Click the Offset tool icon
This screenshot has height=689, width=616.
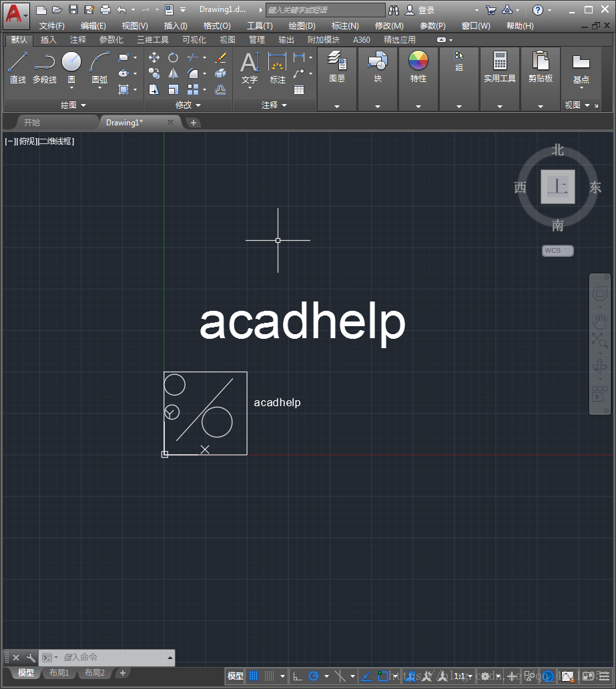221,89
